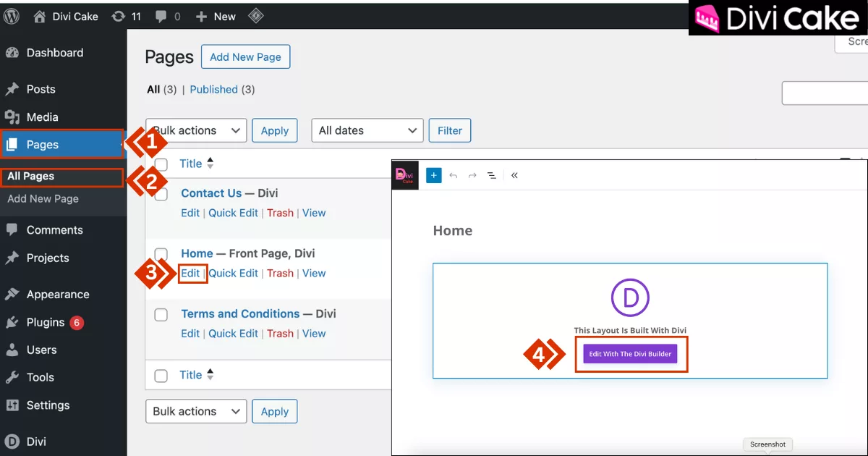868x456 pixels.
Task: Click the Dashboard gauge icon
Action: click(x=12, y=53)
